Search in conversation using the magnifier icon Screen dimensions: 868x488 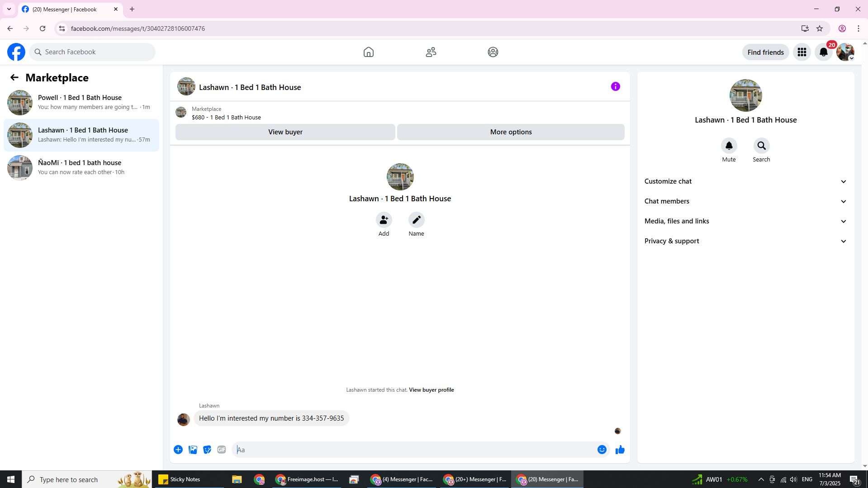[x=761, y=146]
